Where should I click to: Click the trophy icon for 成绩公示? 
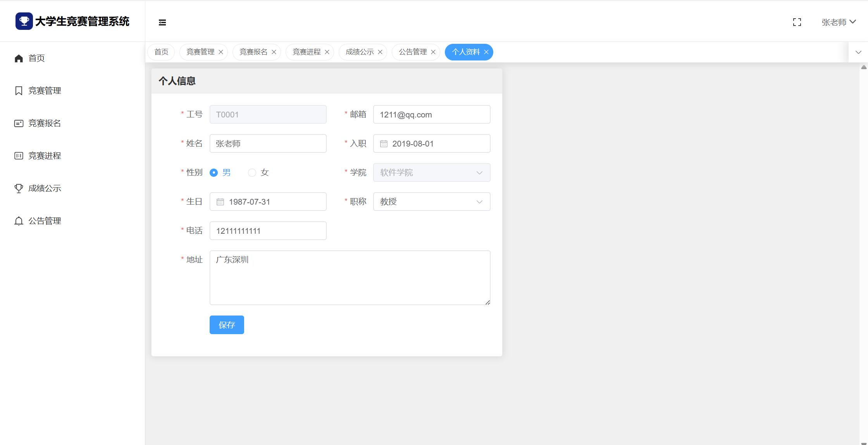tap(19, 188)
